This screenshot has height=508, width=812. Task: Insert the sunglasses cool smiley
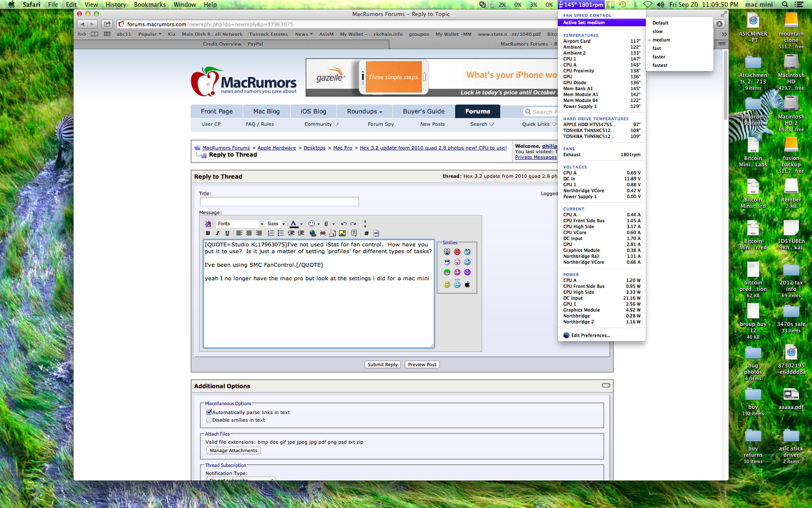click(447, 262)
